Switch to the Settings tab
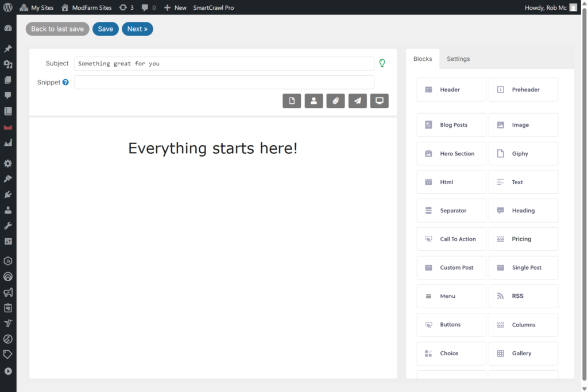Viewport: 588px width, 392px height. (458, 59)
